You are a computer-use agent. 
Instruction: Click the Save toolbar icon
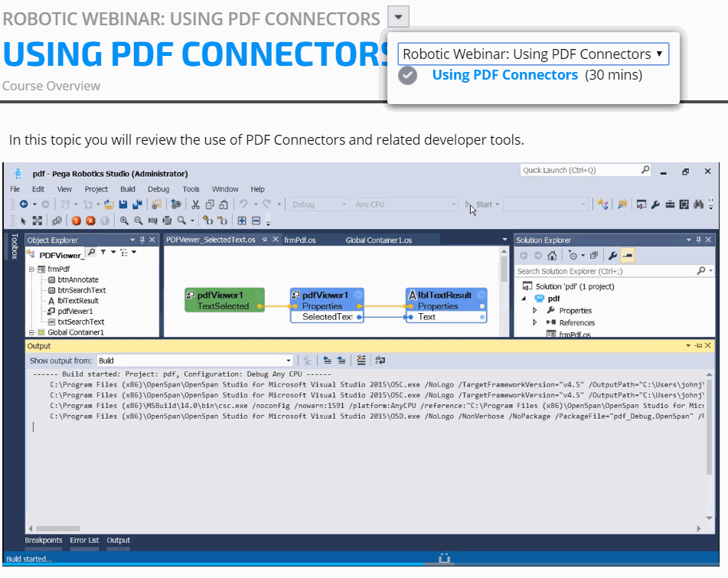(123, 204)
